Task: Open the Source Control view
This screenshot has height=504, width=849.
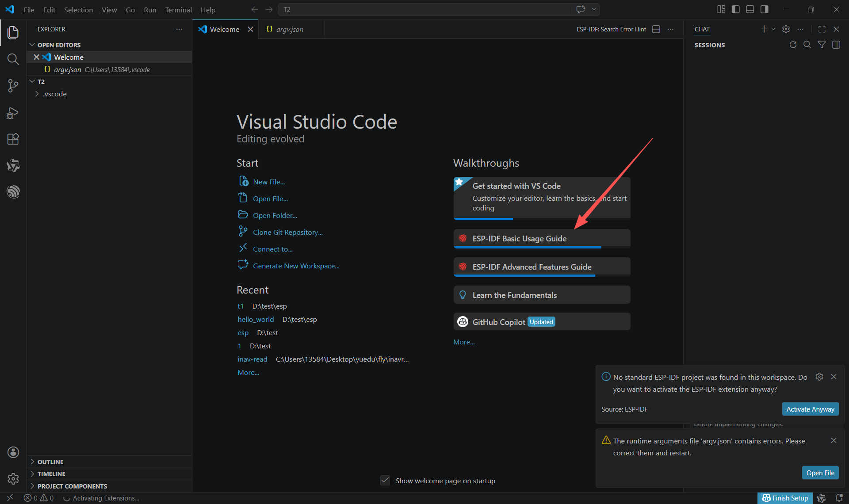Action: click(x=13, y=86)
